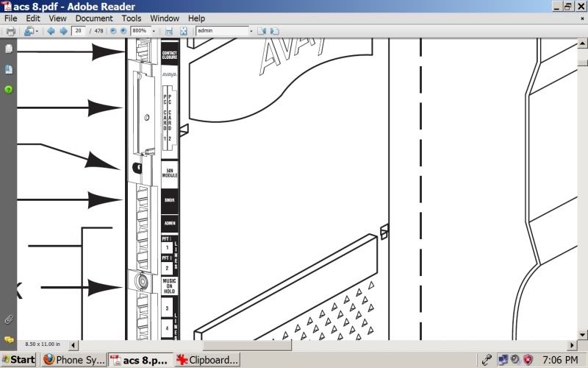Open the Edit menu
Screen dimensions: 588x368
pos(33,18)
